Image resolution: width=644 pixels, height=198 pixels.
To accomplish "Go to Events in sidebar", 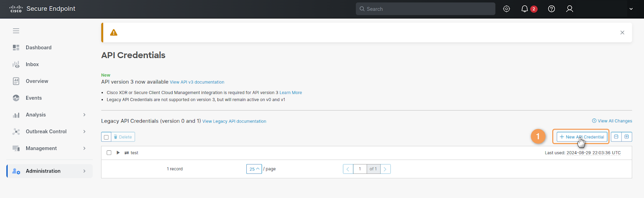I will [x=34, y=98].
